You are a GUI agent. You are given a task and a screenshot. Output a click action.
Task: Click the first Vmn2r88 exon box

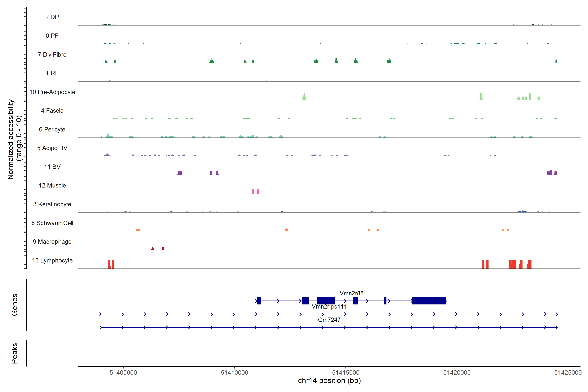pyautogui.click(x=259, y=301)
